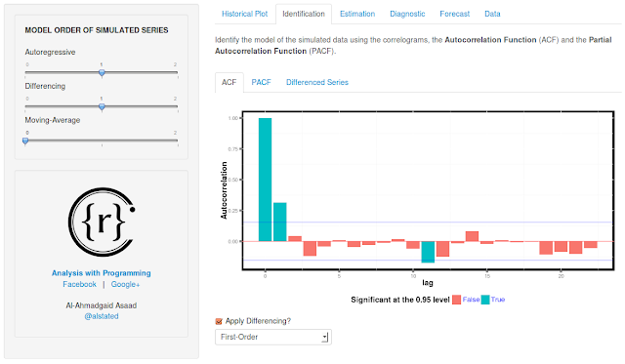Viewport: 625px width, 364px height.
Task: Open the Analysis with Programming link
Action: 102,273
